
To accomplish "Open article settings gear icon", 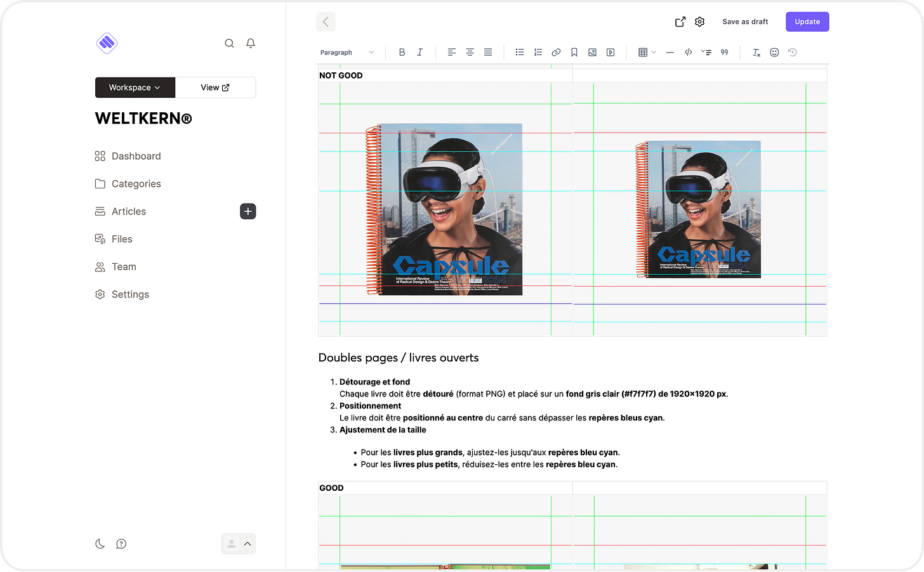I will click(700, 22).
